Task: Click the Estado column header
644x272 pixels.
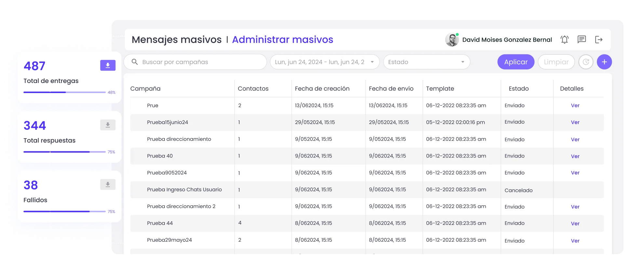Action: tap(519, 88)
